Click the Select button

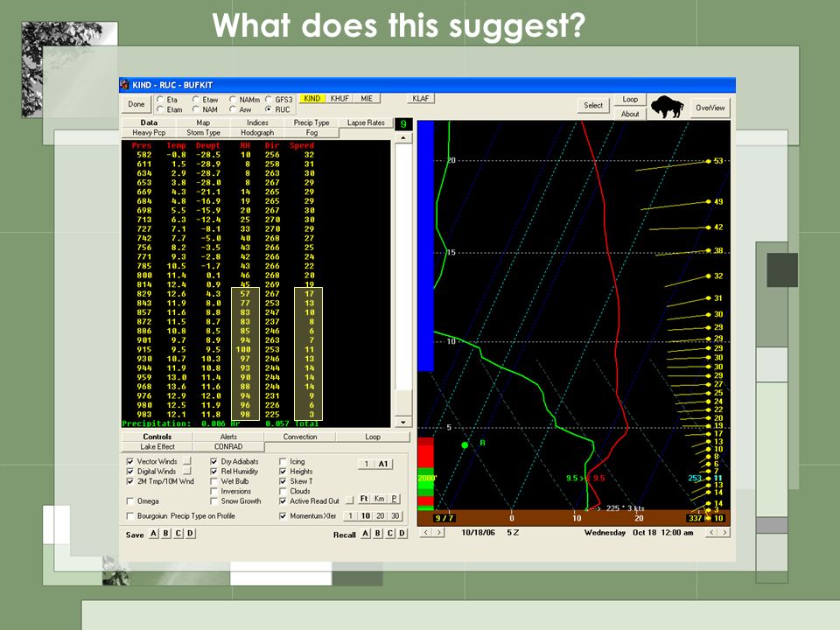pyautogui.click(x=593, y=106)
